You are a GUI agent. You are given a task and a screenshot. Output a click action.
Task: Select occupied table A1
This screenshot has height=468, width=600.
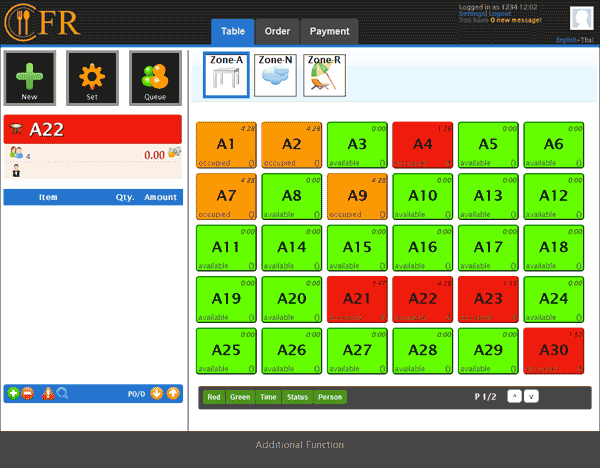point(226,145)
